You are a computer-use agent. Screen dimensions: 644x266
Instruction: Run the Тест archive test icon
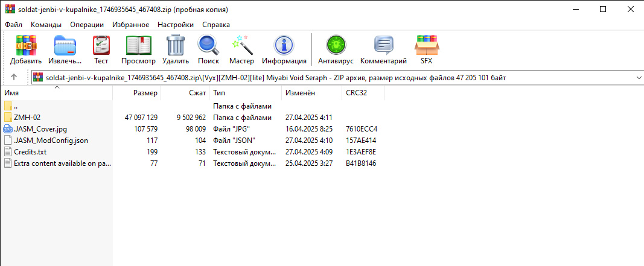click(101, 46)
